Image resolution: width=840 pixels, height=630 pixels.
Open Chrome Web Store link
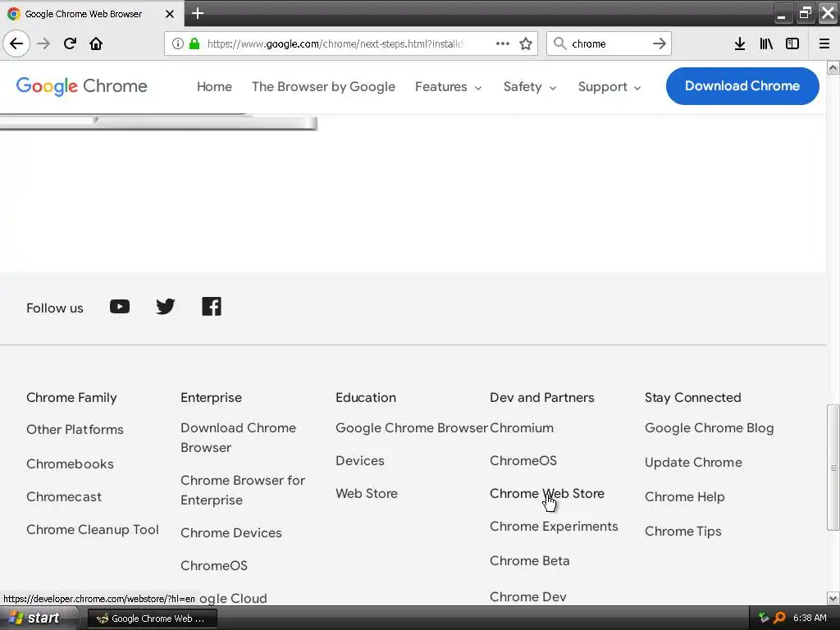pyautogui.click(x=547, y=493)
